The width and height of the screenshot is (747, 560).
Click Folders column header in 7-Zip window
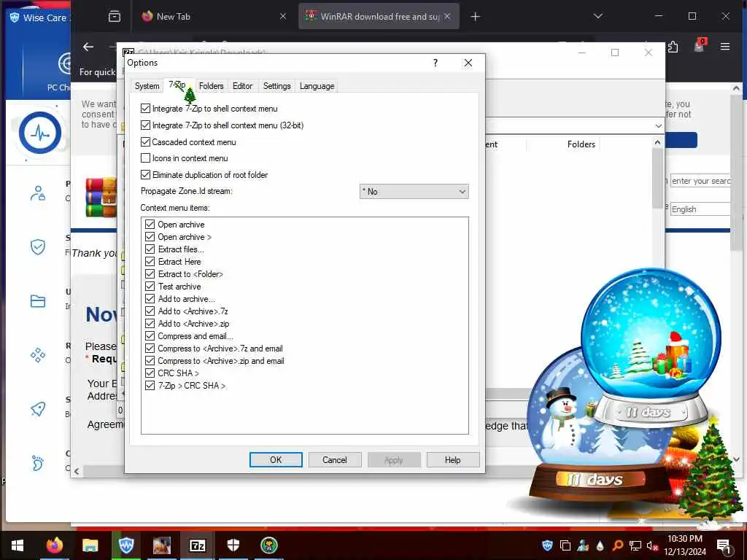pos(581,144)
